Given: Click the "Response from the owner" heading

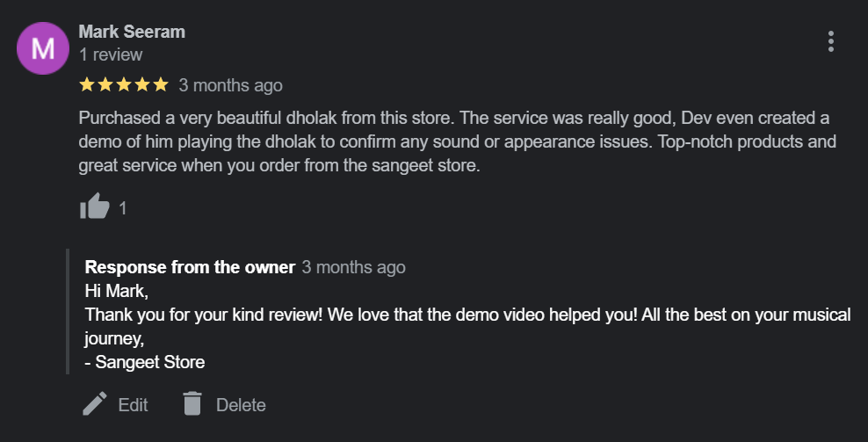Looking at the screenshot, I should click(190, 267).
